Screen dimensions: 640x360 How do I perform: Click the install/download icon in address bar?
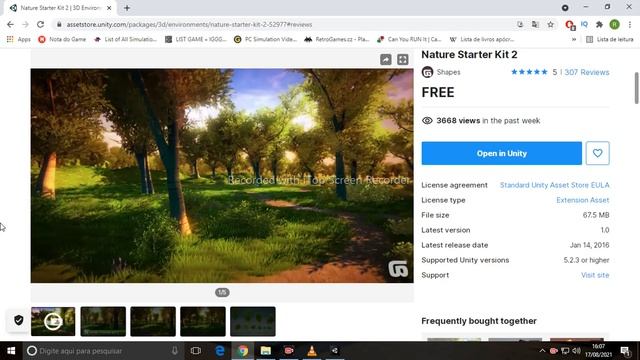point(520,24)
